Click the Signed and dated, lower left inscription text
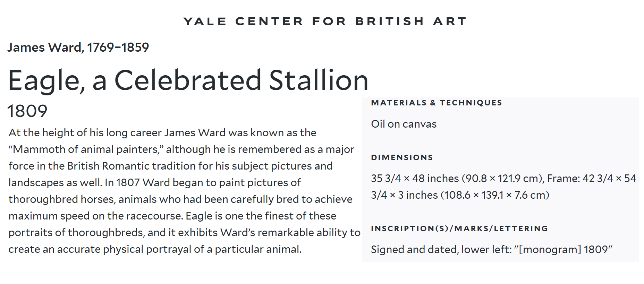644x284 pixels. [x=492, y=250]
